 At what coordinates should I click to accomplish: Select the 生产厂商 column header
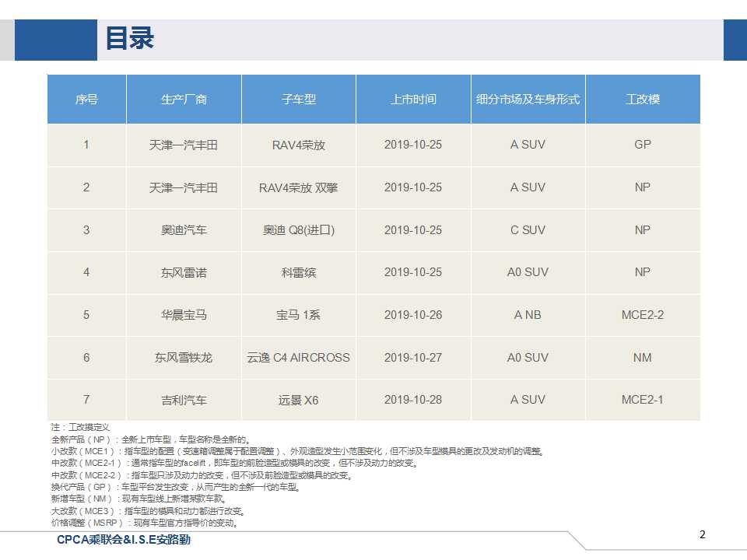(184, 99)
